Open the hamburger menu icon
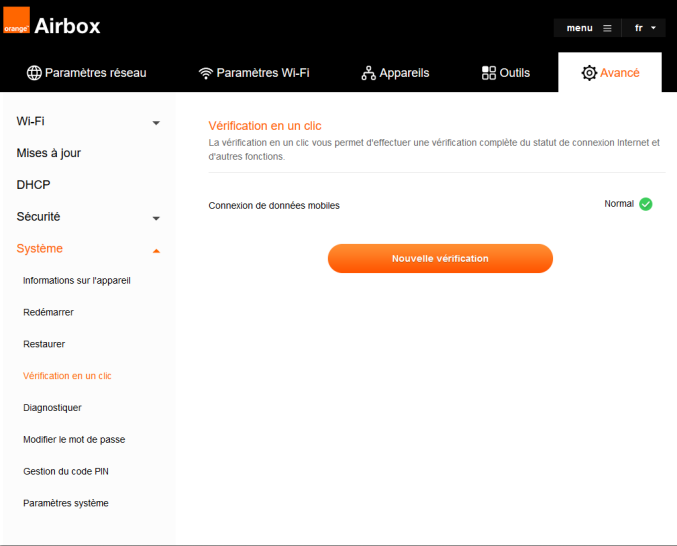This screenshot has width=677, height=546. (x=607, y=28)
